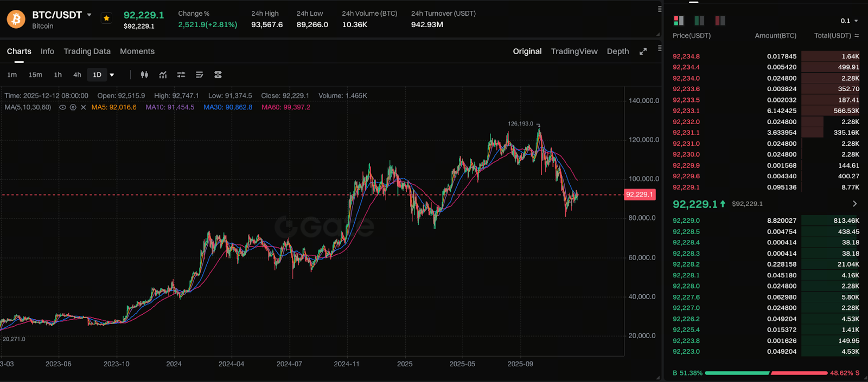
Task: Open the BTC/USDT pair selector dropdown
Action: [90, 15]
